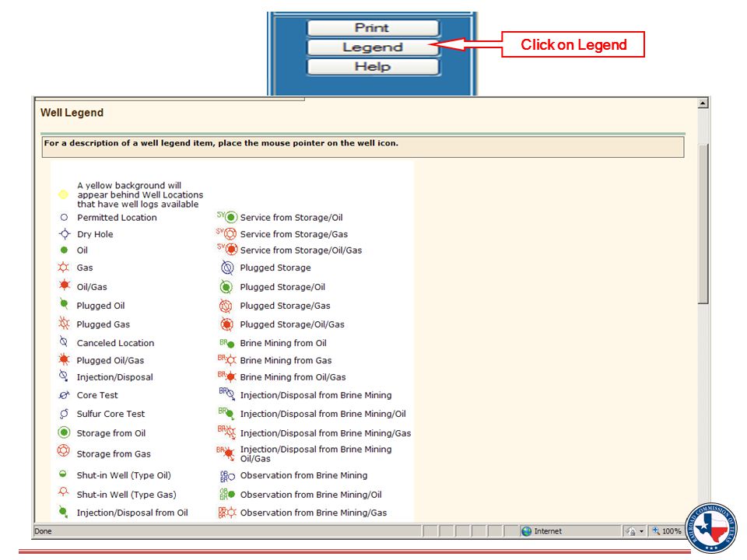Click the Permitted Location well icon
The width and height of the screenshot is (747, 560).
(64, 218)
